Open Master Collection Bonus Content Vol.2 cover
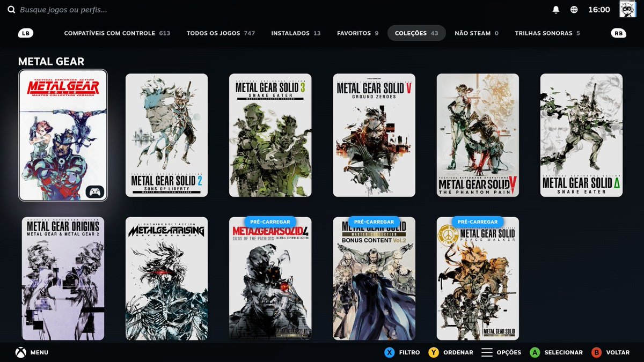The height and width of the screenshot is (362, 644). click(374, 278)
